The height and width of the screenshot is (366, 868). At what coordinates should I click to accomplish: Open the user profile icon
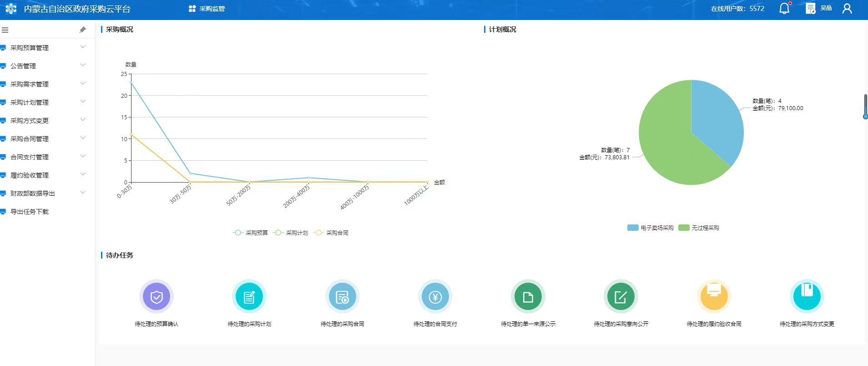pyautogui.click(x=847, y=8)
